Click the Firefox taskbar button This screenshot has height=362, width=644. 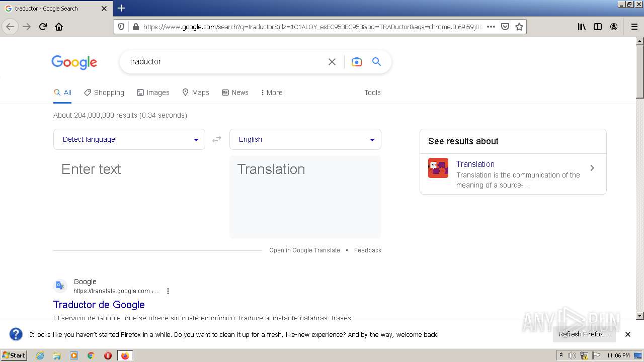(125, 355)
